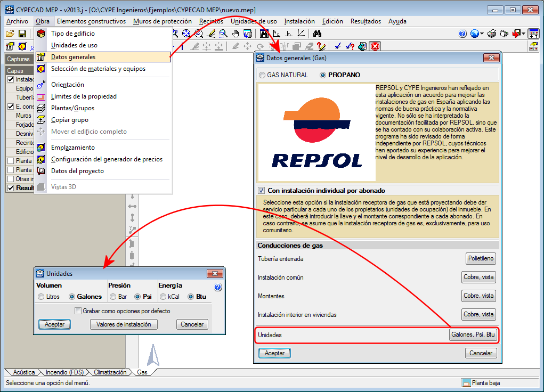Image resolution: width=544 pixels, height=392 pixels.
Task: Toggle the Resul layer checkbox
Action: 11,188
